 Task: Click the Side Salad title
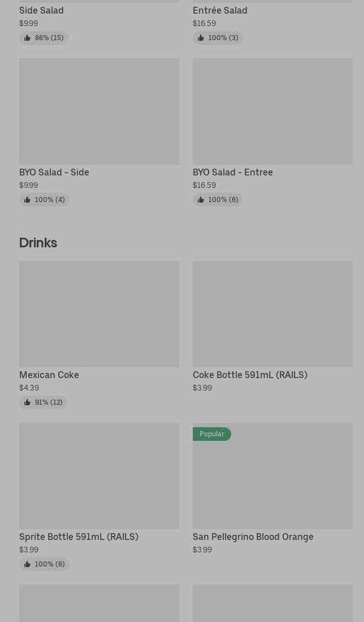[41, 10]
